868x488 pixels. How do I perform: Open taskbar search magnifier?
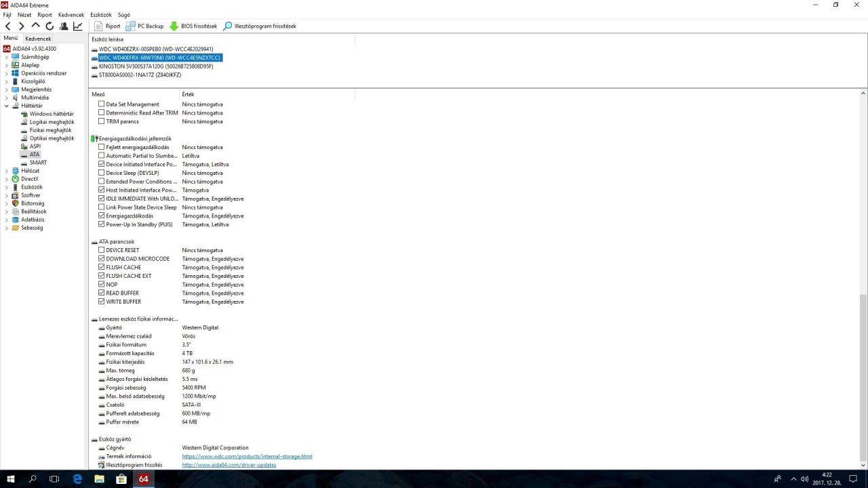(x=33, y=479)
